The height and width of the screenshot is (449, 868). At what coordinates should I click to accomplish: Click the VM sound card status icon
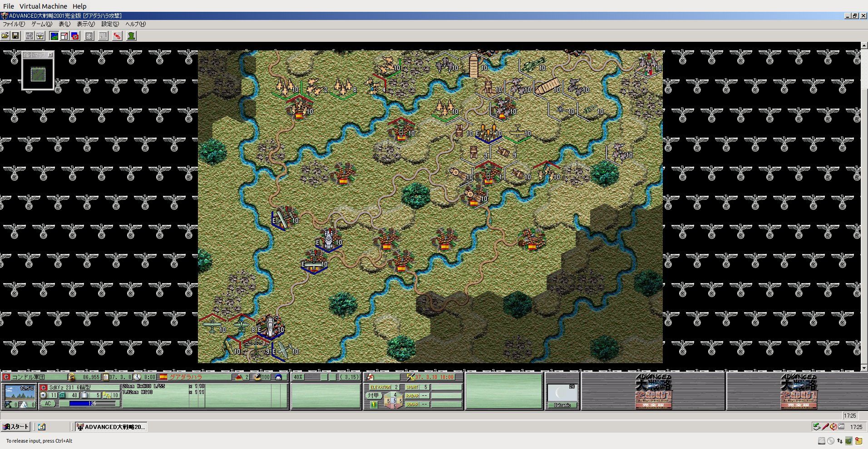849,441
